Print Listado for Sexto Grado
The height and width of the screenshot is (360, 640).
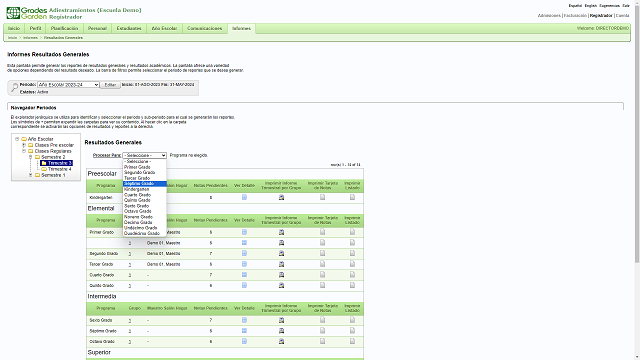(352, 320)
